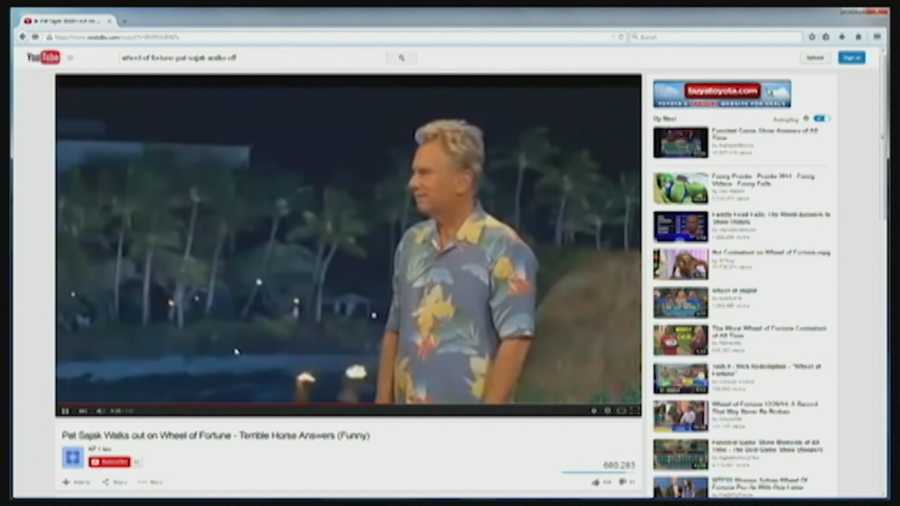Open Funniest Game Show Answers thumbnail
This screenshot has width=900, height=506.
681,142
